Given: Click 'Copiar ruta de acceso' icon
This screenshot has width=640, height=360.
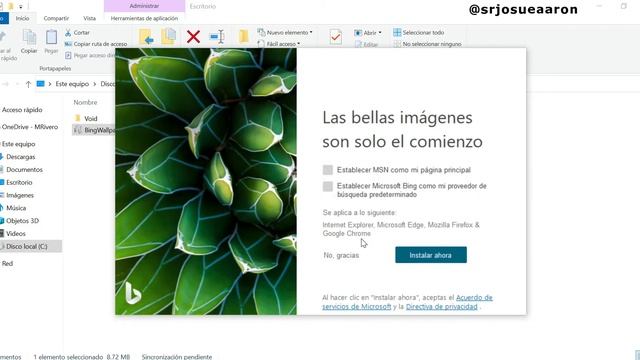Looking at the screenshot, I should [x=68, y=44].
